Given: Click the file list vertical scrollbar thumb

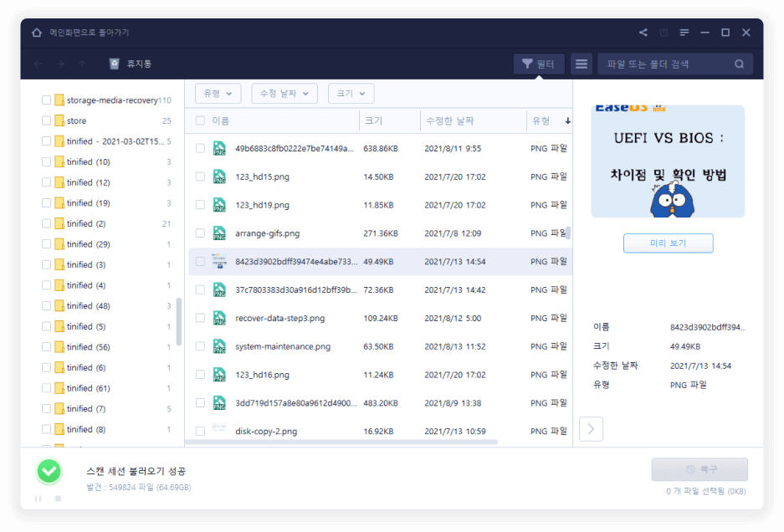Looking at the screenshot, I should click(x=568, y=233).
